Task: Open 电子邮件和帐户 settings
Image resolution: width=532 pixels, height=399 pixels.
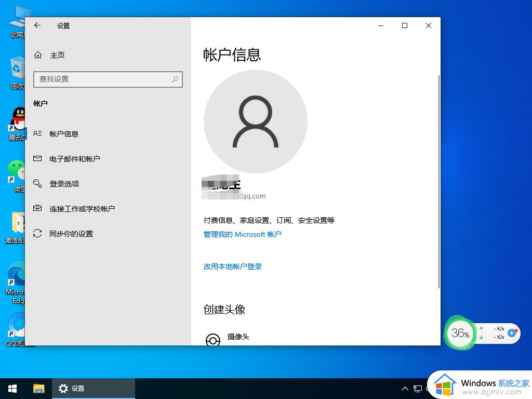Action: [75, 159]
